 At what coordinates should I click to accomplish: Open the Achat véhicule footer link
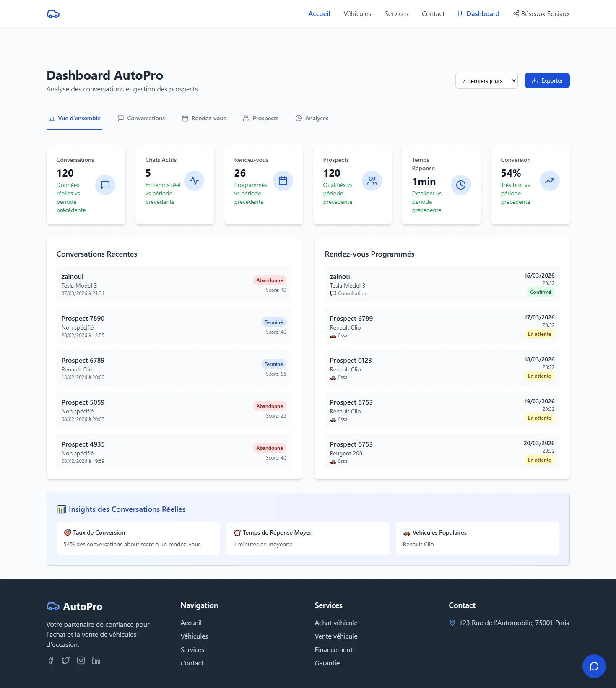pyautogui.click(x=336, y=623)
